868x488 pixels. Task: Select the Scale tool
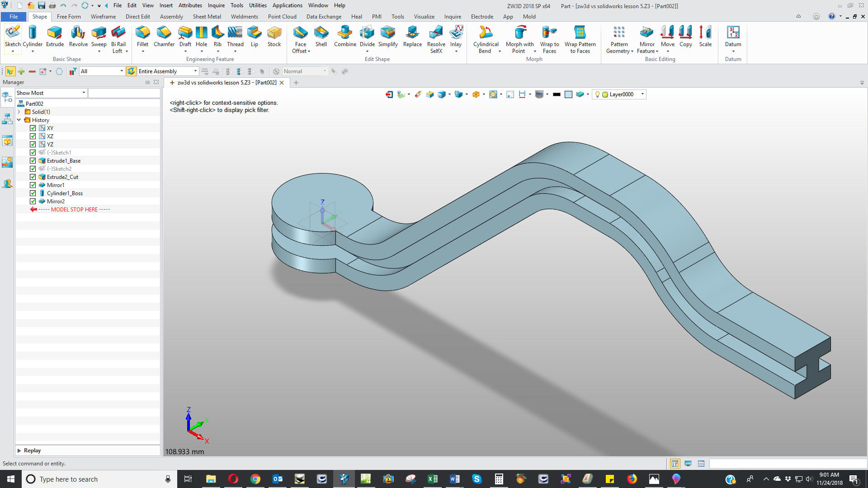705,36
